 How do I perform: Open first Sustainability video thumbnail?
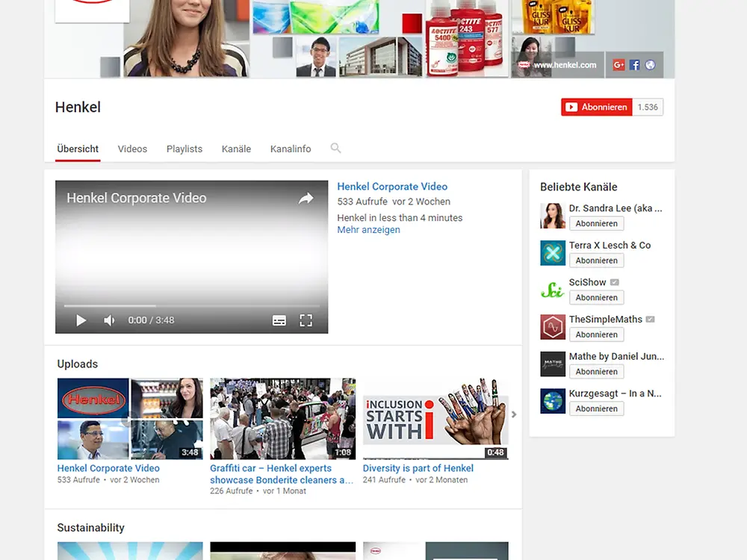coord(130,551)
